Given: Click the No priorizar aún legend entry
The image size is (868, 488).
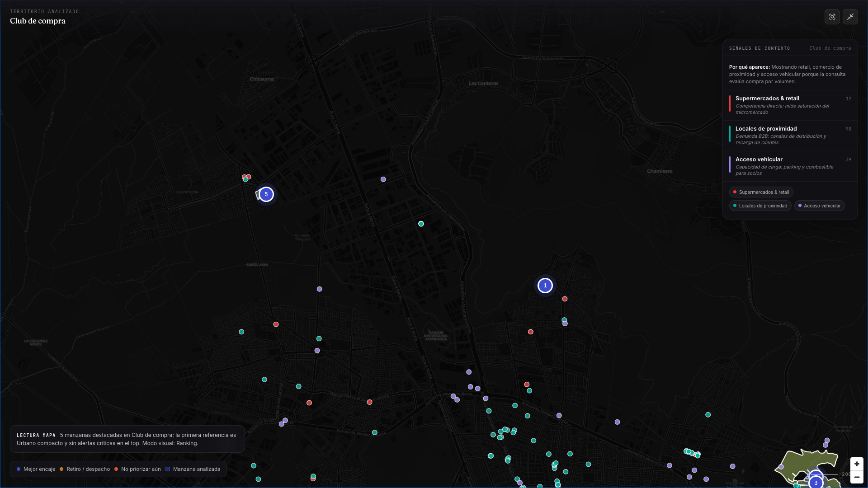Looking at the screenshot, I should [137, 469].
